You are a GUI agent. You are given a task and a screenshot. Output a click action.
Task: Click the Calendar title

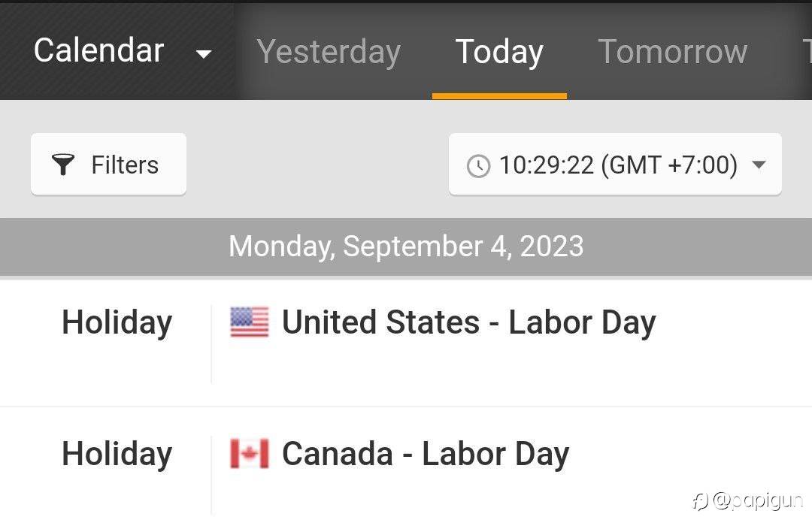(x=98, y=50)
